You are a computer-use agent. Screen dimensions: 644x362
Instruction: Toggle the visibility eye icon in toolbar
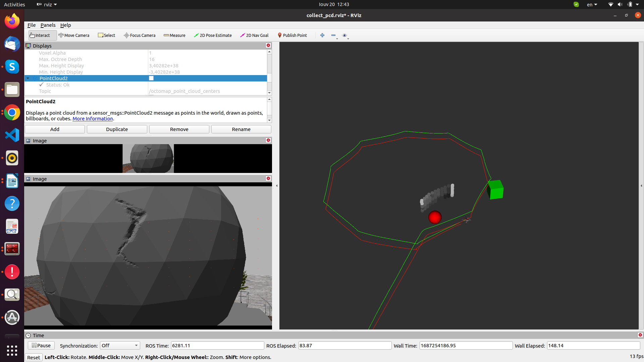coord(344,35)
